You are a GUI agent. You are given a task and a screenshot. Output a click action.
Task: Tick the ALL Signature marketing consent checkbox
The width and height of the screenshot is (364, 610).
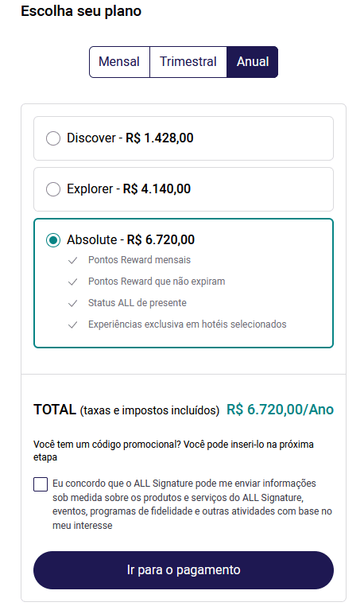coord(41,484)
